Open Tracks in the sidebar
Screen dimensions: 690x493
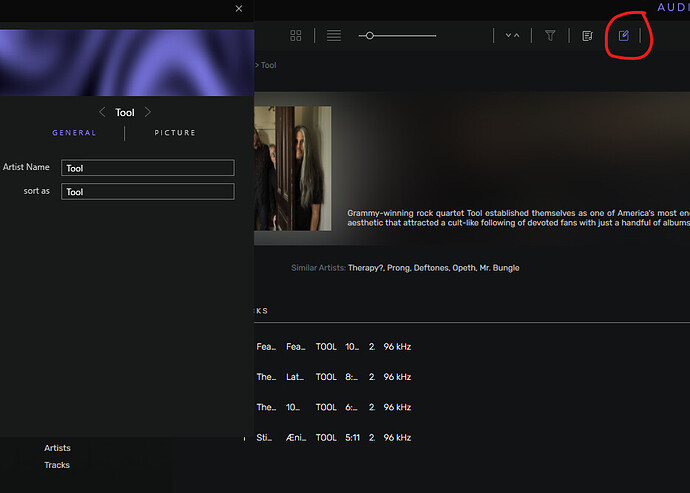pyautogui.click(x=57, y=465)
